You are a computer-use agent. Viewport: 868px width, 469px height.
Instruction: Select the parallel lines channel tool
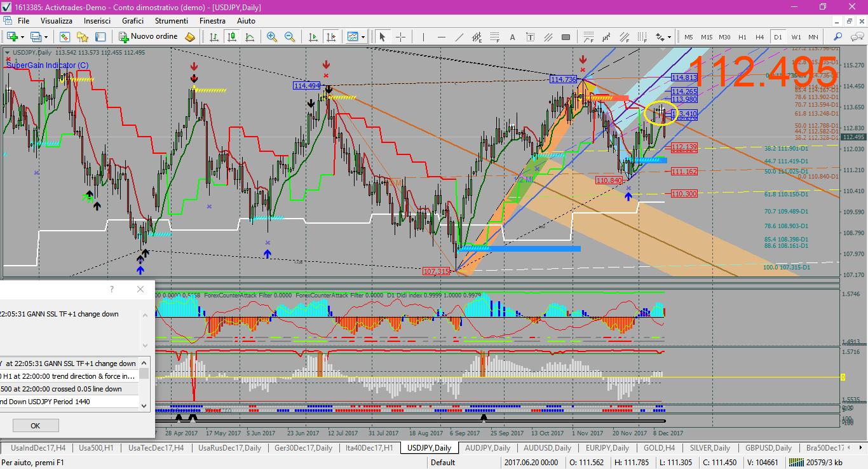coord(548,37)
